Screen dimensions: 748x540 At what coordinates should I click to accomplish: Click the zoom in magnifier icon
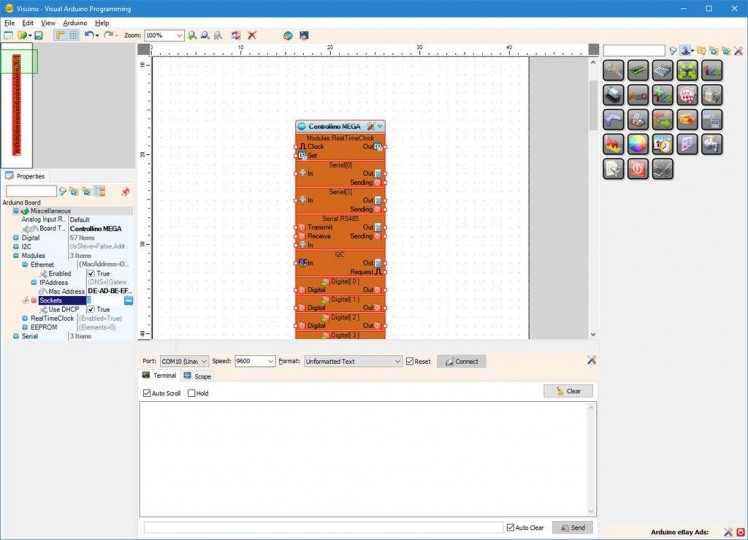click(x=193, y=35)
